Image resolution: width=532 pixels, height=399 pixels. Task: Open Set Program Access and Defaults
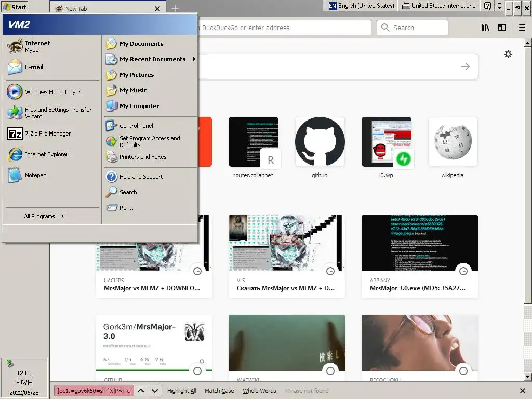tap(151, 141)
